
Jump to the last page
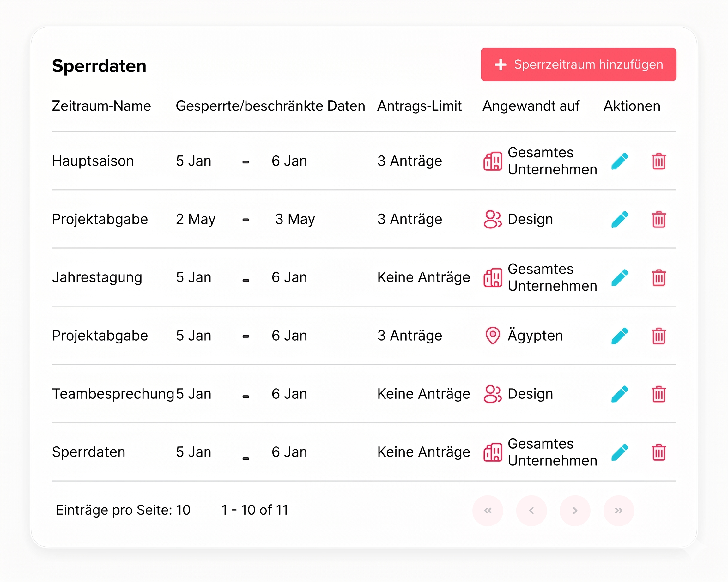[x=618, y=510]
